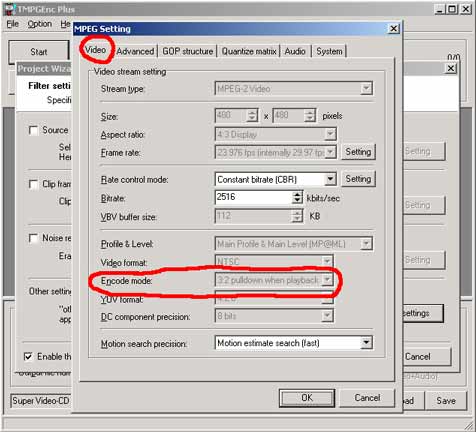Click the Setting button beside Rate control mode
The width and height of the screenshot is (476, 432).
[x=358, y=179]
